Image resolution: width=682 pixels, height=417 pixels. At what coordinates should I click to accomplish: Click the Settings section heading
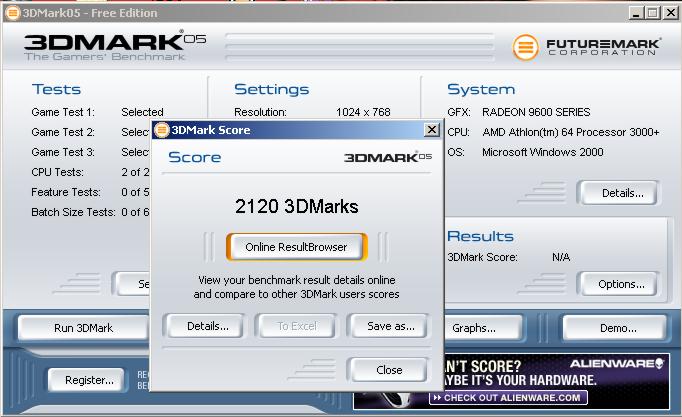(271, 89)
